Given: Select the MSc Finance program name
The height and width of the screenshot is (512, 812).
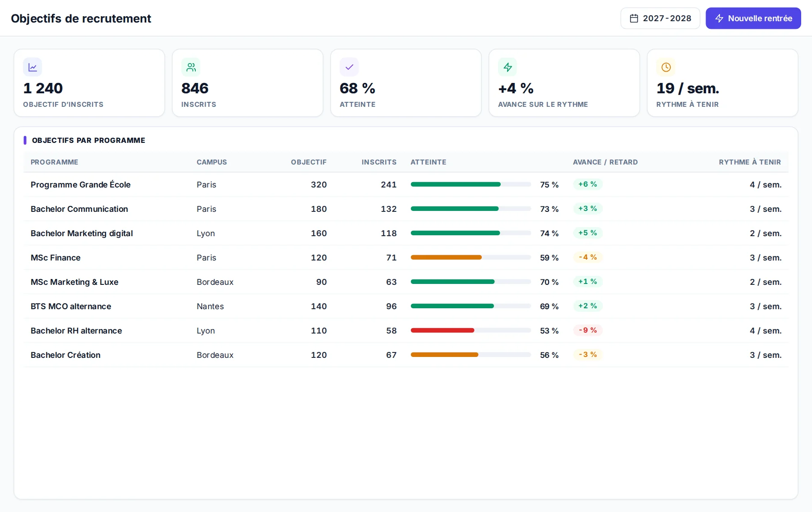Looking at the screenshot, I should [55, 258].
